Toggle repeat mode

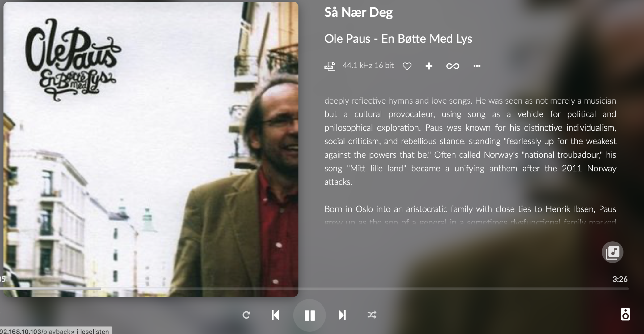[246, 315]
